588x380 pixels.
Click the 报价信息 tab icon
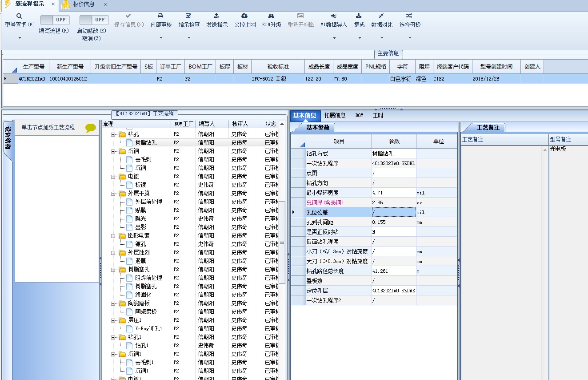[66, 4]
